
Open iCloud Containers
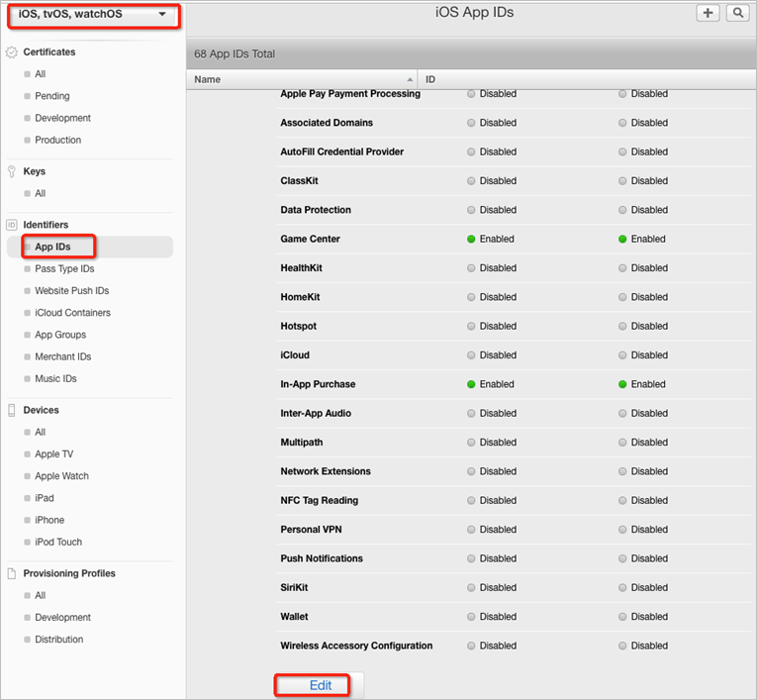72,313
